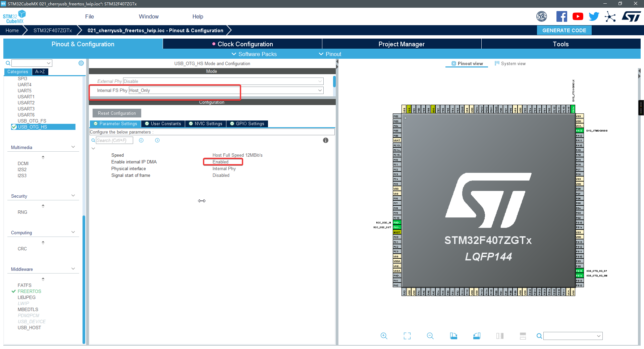Screen dimensions: 644x349
Task: Click inside the parameter search field
Action: [x=114, y=140]
